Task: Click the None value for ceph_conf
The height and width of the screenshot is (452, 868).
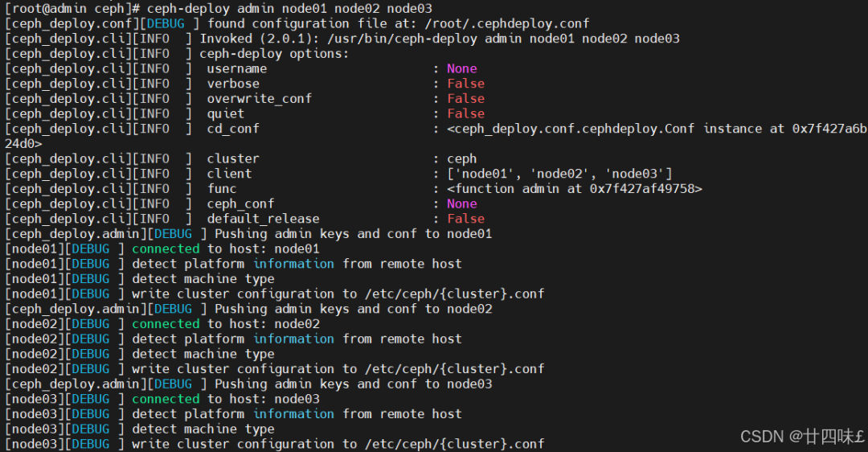Action: point(461,203)
